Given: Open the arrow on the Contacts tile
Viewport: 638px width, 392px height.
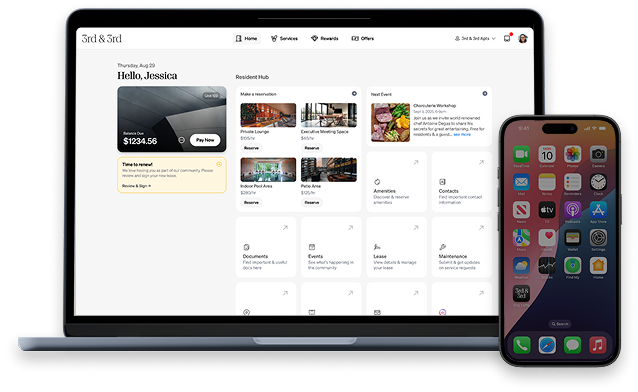Looking at the screenshot, I should [x=481, y=162].
